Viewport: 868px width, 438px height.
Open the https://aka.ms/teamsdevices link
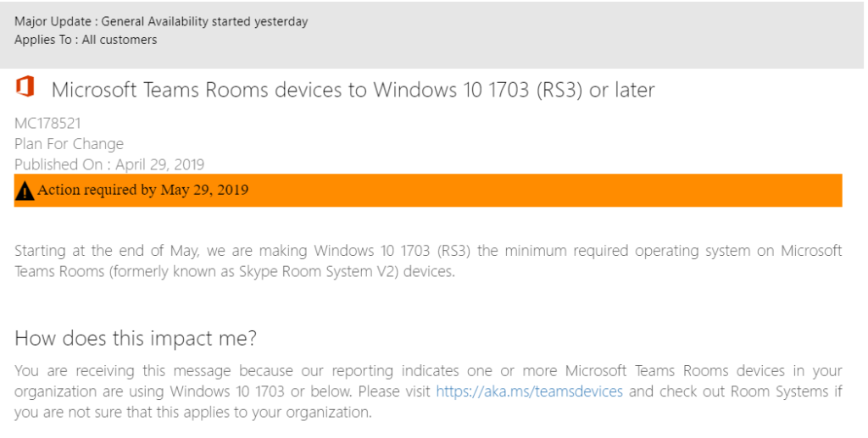[x=529, y=391]
